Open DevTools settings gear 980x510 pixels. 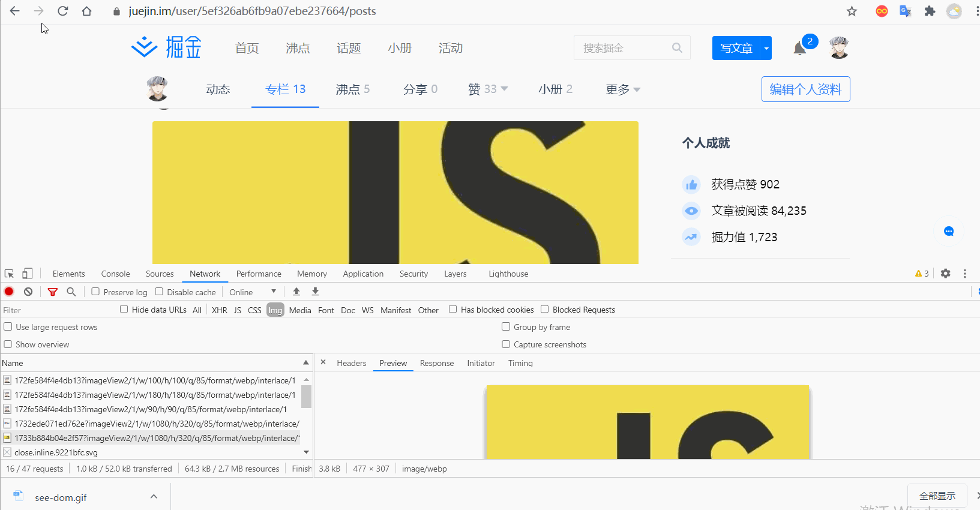click(946, 274)
